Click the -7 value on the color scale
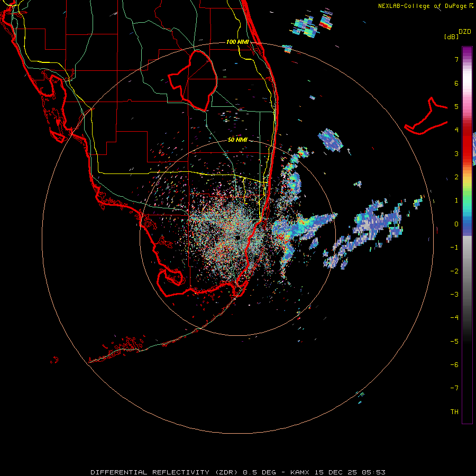 pos(454,388)
